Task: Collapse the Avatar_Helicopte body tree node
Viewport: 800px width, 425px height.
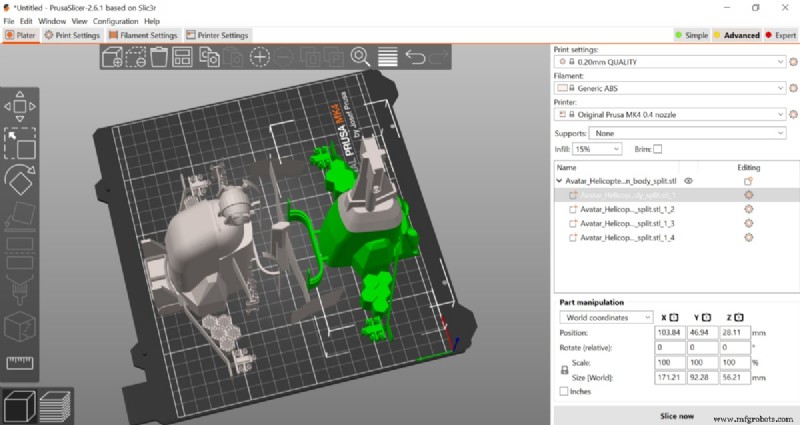Action: pyautogui.click(x=559, y=181)
